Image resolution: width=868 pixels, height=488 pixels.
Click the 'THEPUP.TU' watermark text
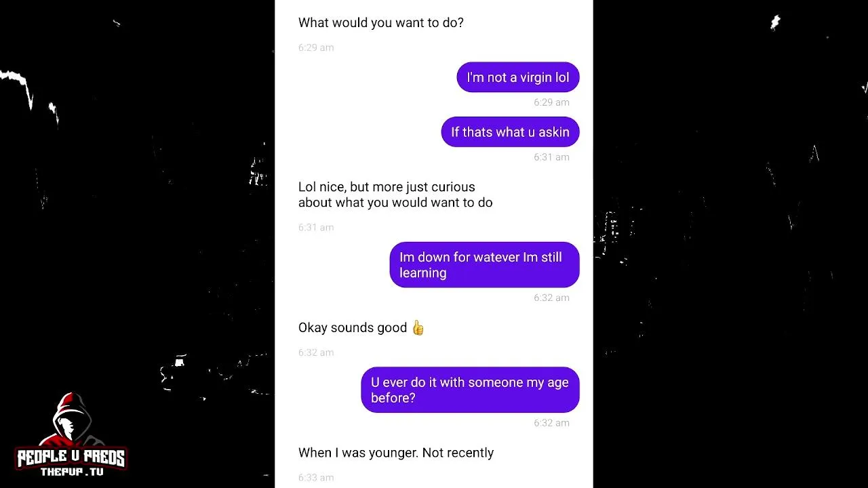(72, 472)
